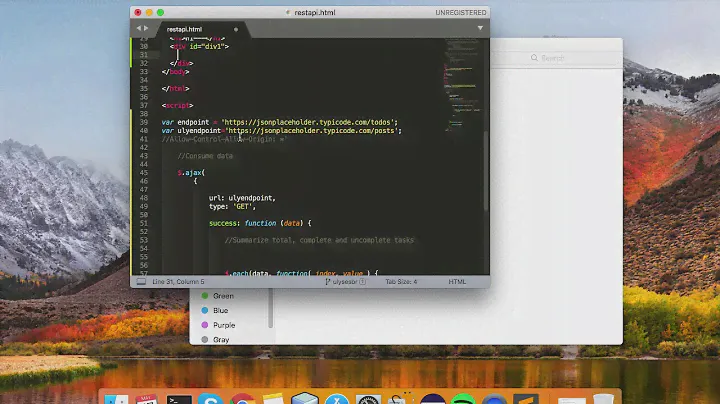The width and height of the screenshot is (720, 404).
Task: Open Terminal from the dock
Action: 180,399
